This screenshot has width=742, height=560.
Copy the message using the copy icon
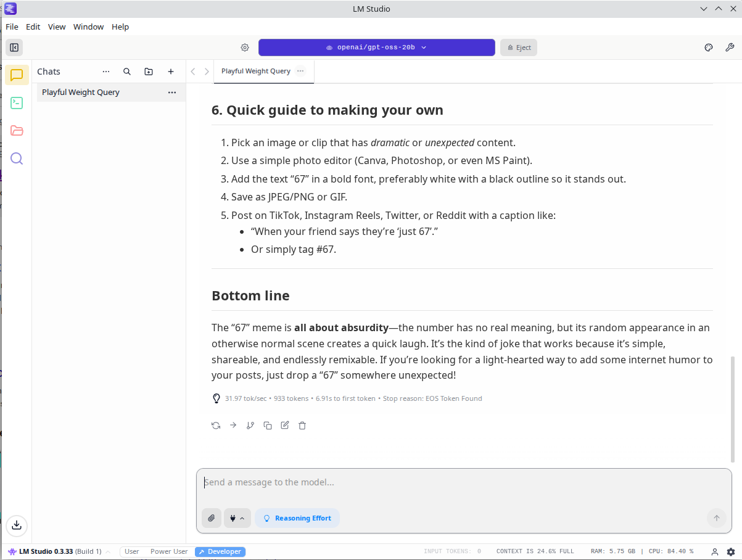[x=268, y=426]
